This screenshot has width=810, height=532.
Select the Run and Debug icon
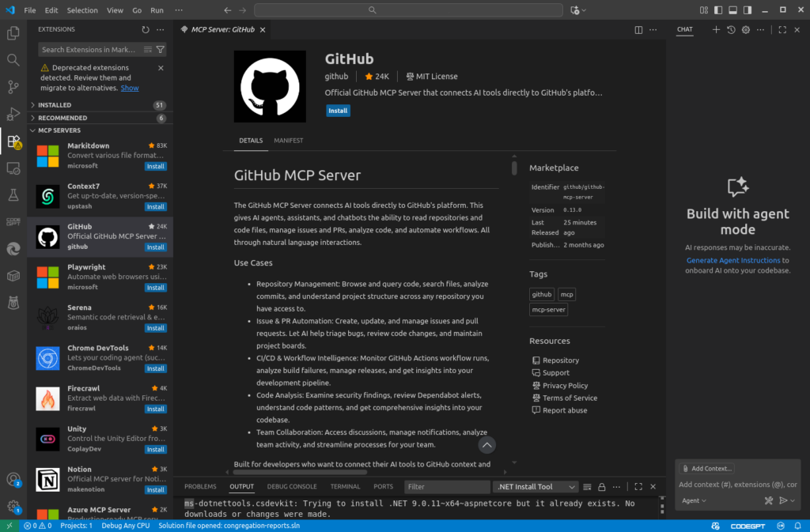(x=13, y=113)
